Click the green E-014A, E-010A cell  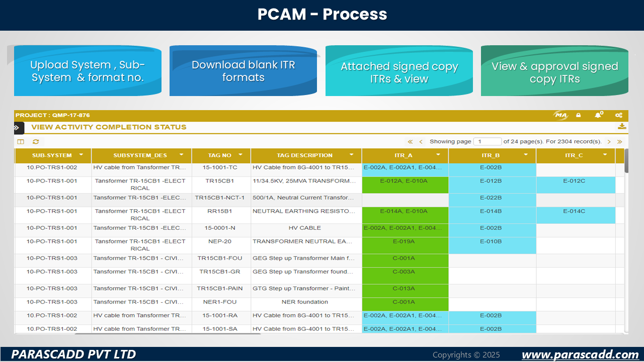pos(405,215)
